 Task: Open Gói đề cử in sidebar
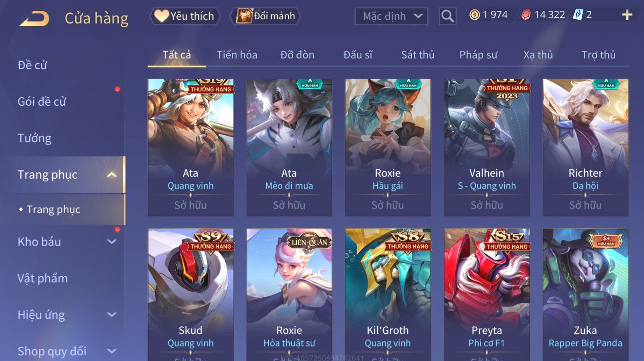(42, 102)
